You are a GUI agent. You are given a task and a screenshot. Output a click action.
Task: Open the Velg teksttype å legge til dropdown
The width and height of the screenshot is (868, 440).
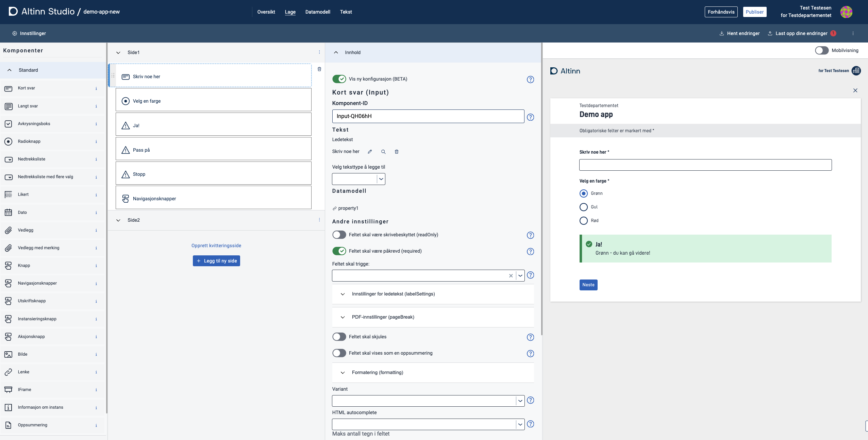[358, 179]
